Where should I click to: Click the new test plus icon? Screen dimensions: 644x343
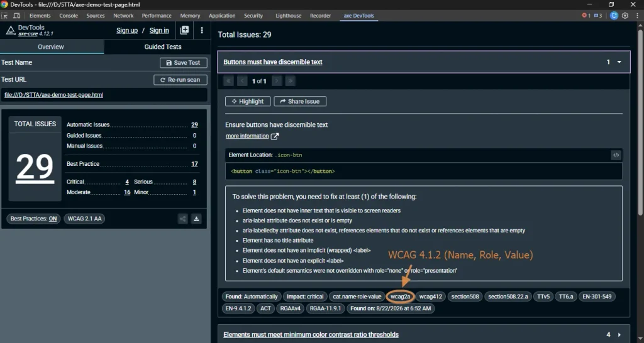[x=184, y=30]
